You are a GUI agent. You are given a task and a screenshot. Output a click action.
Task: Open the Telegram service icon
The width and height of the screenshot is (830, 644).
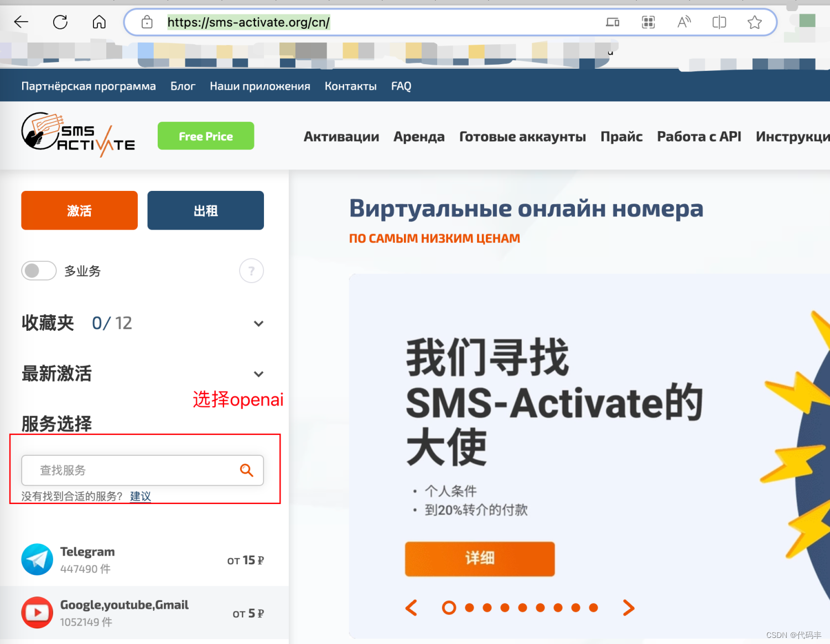pyautogui.click(x=37, y=559)
